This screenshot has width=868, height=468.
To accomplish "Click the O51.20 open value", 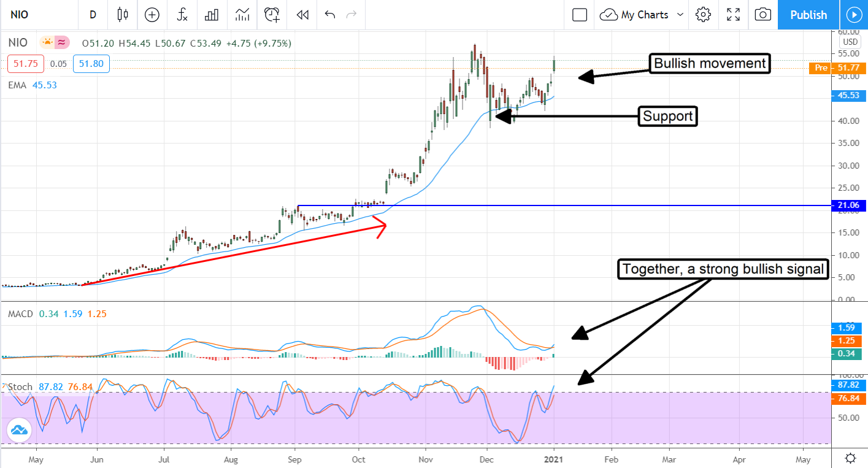I will pyautogui.click(x=98, y=43).
